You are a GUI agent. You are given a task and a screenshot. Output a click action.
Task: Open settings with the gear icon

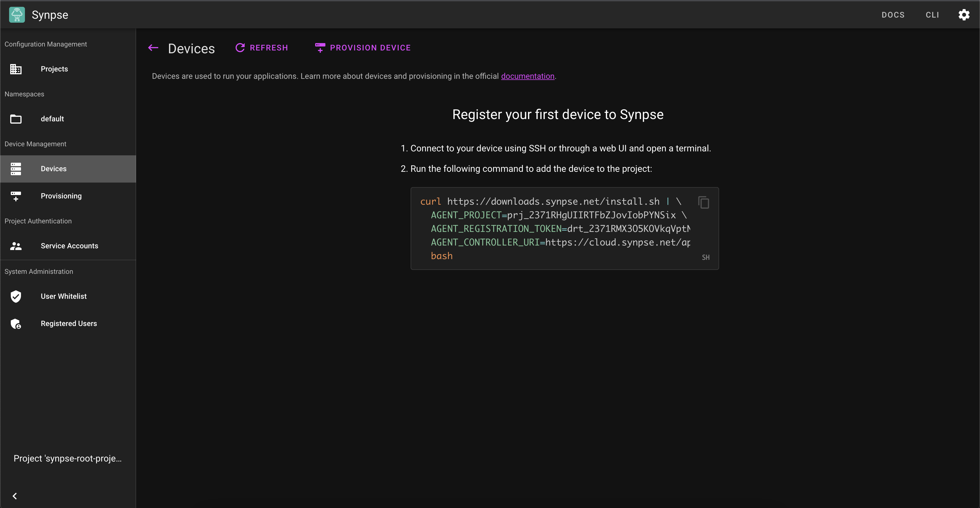coord(964,15)
